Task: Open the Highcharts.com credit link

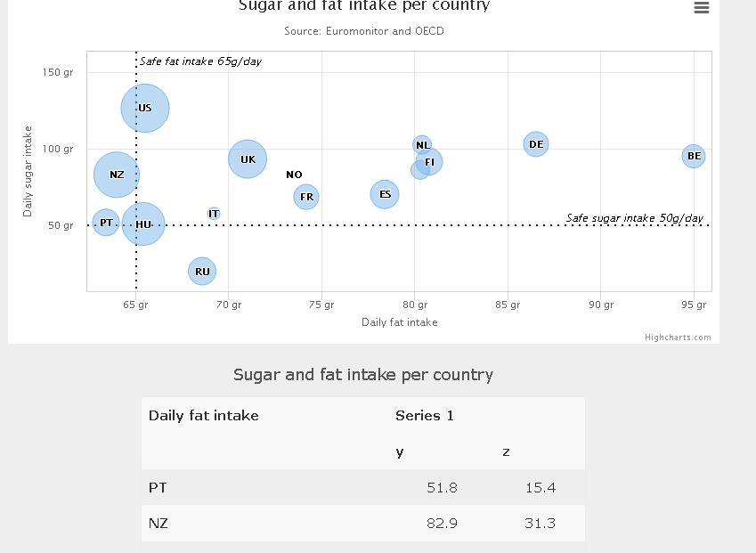Action: pos(679,337)
